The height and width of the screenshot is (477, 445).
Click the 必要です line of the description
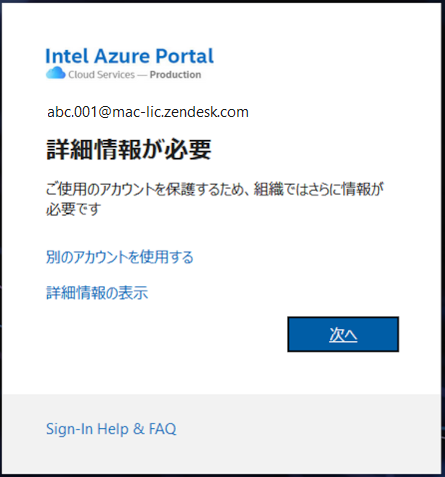(x=73, y=209)
